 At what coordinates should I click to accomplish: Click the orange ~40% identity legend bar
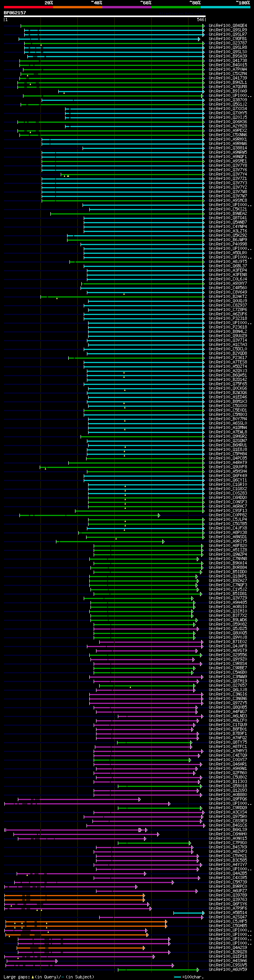(x=78, y=7)
